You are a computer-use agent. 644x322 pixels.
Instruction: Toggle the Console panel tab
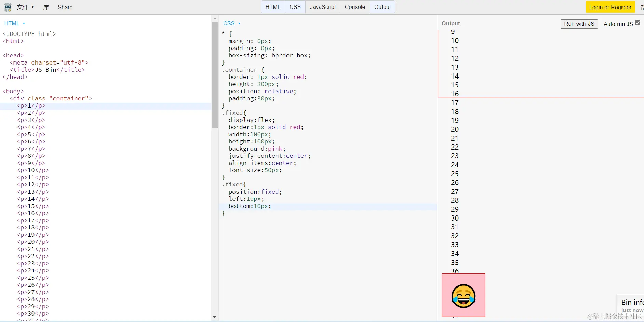pyautogui.click(x=355, y=7)
